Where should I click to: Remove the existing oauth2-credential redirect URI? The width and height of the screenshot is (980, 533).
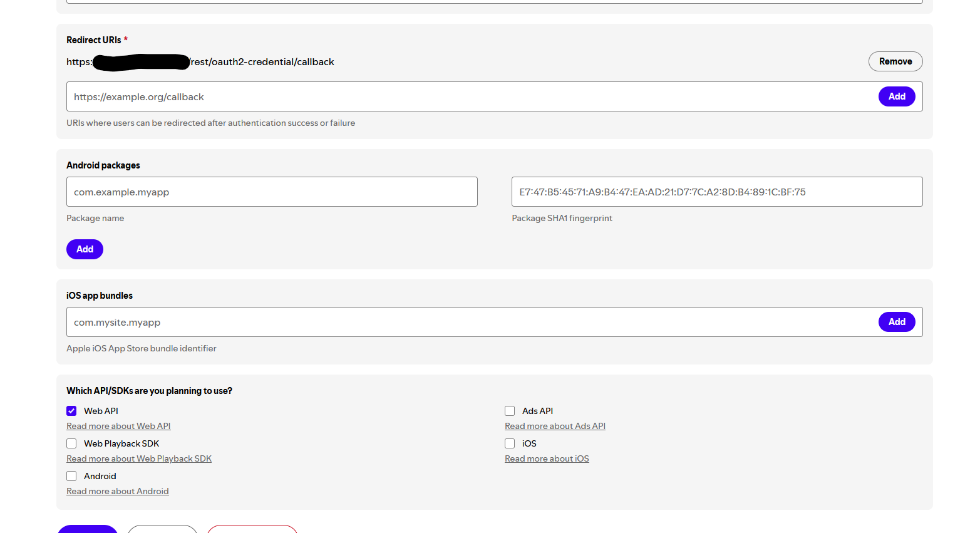click(895, 61)
